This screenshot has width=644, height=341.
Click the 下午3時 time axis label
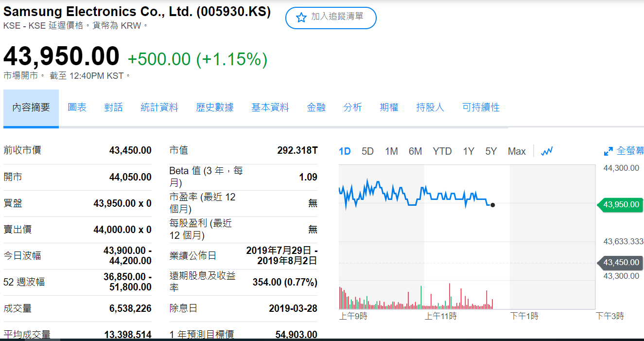[610, 316]
